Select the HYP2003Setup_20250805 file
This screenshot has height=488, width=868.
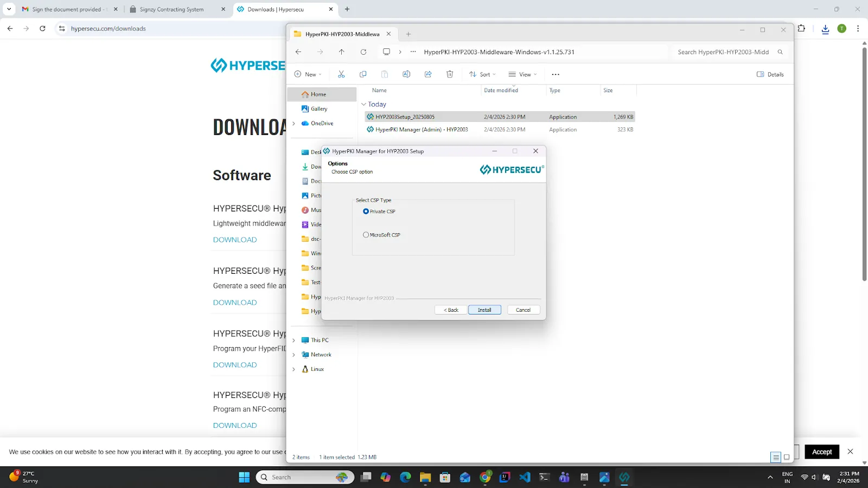tap(500, 117)
